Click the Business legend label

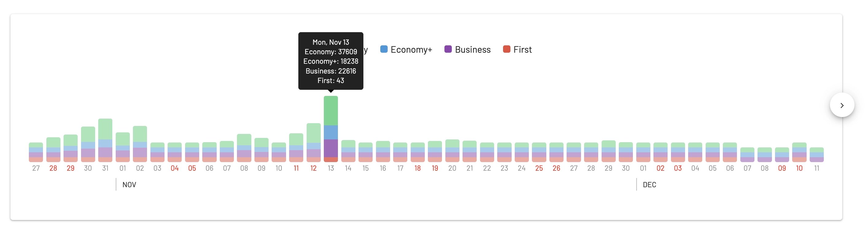pos(472,49)
